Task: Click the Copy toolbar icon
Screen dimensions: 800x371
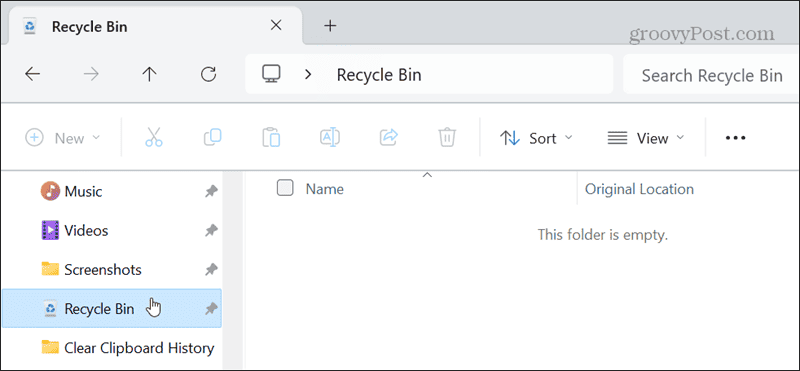Action: click(212, 138)
